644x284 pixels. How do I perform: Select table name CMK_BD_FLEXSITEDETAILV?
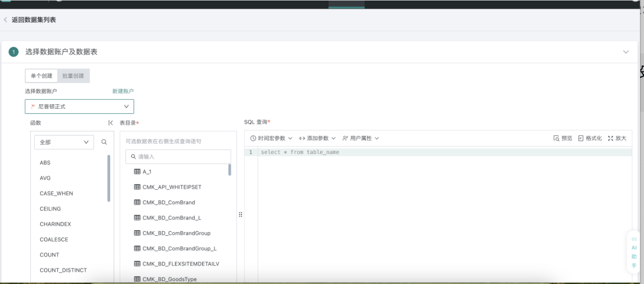(x=181, y=264)
